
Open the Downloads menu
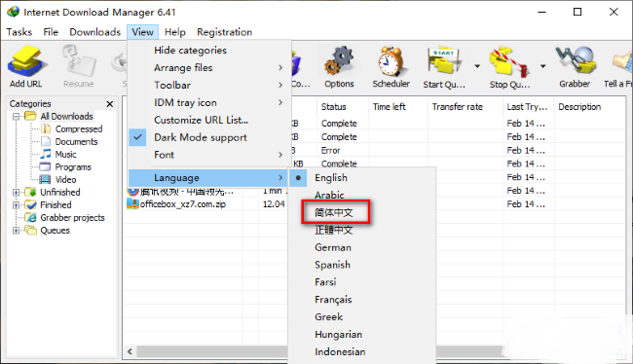(x=94, y=32)
